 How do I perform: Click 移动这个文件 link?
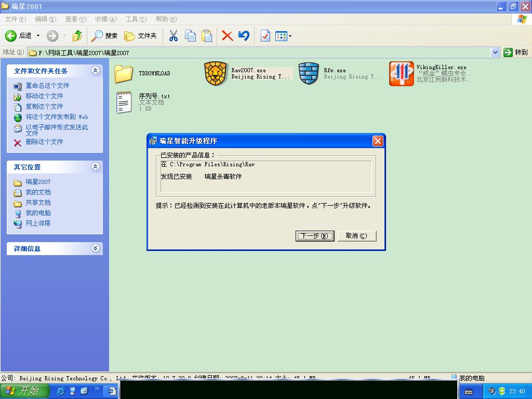(45, 96)
